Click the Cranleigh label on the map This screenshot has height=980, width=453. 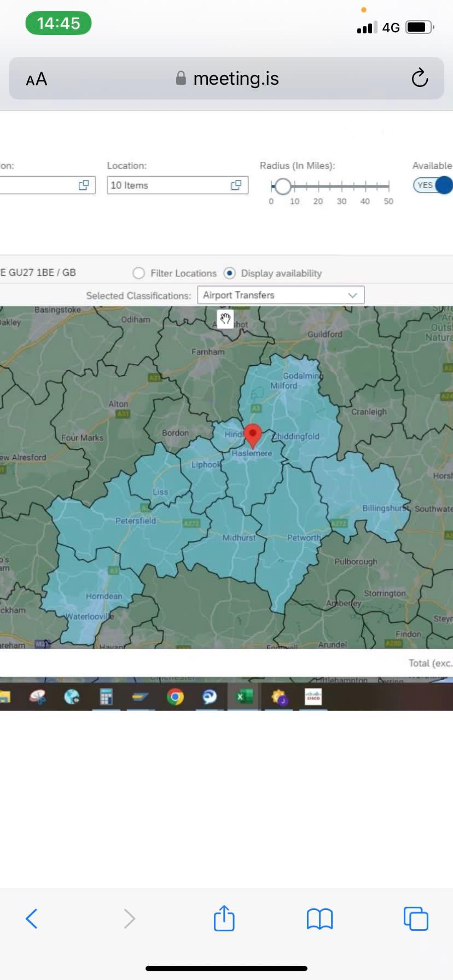(x=369, y=412)
